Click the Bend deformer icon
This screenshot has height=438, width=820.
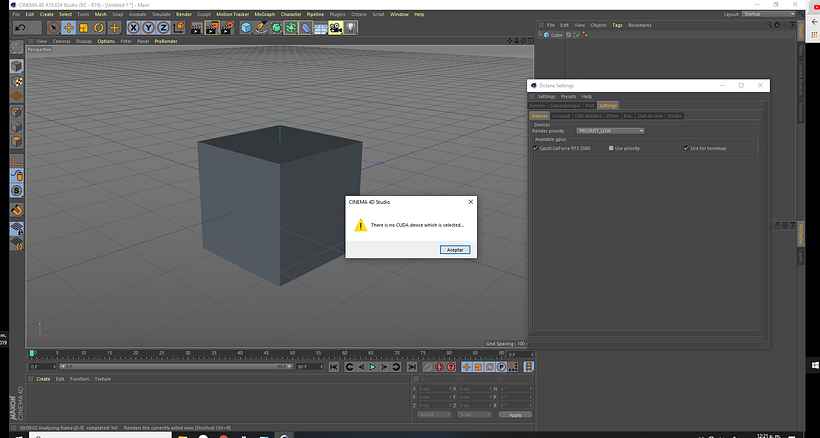click(x=306, y=28)
